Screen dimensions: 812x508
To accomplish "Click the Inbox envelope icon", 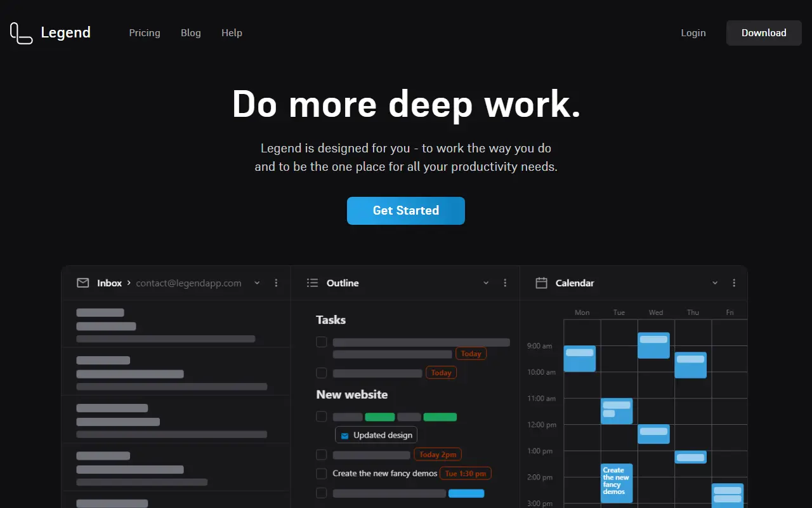I will pos(82,283).
